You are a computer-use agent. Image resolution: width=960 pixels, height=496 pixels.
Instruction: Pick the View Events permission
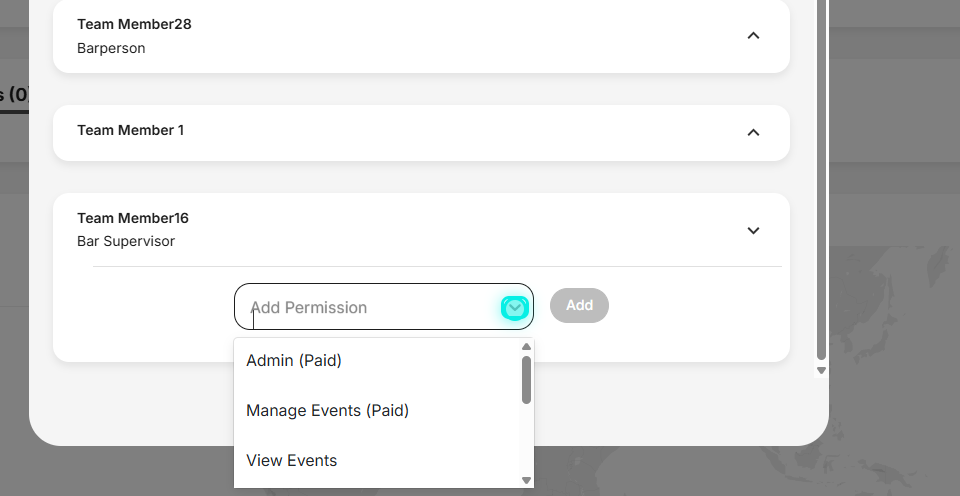point(291,460)
